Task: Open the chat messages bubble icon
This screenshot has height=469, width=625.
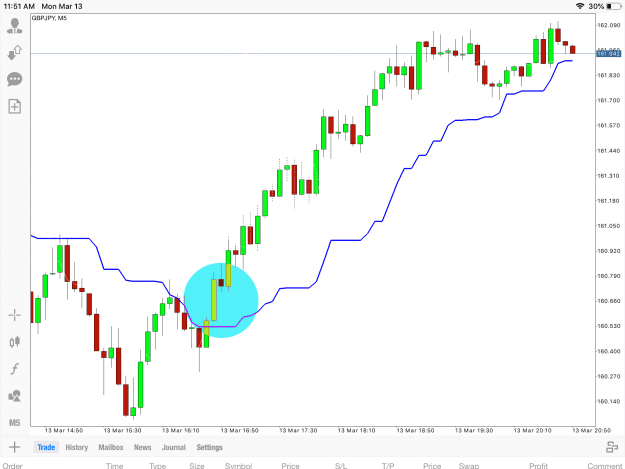Action: click(14, 79)
